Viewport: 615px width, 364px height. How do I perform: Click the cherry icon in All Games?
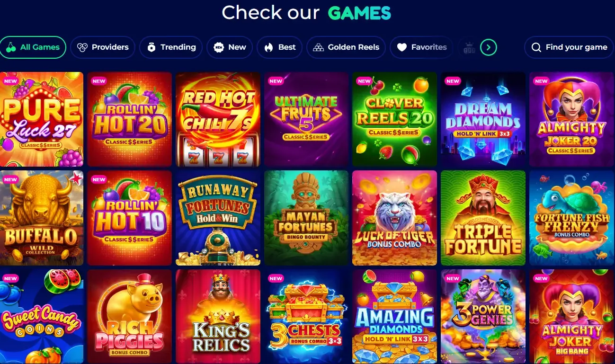tap(11, 47)
